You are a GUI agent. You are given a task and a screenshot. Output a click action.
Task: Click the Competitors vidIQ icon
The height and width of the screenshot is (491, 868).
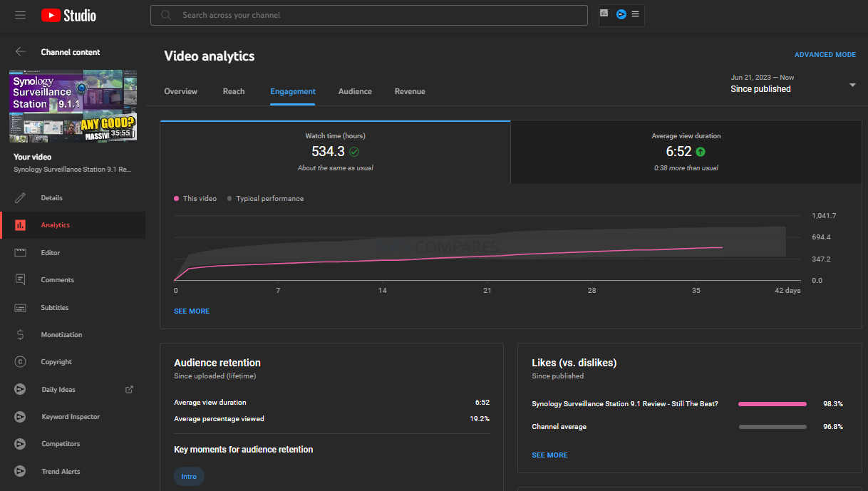coord(20,444)
